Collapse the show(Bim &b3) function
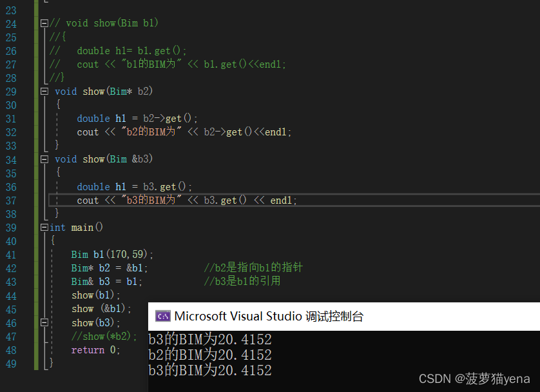 click(x=44, y=159)
